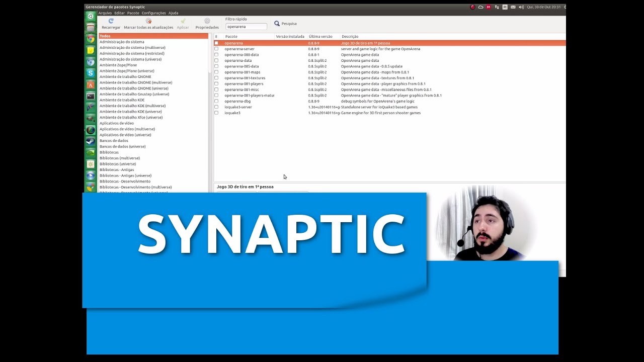Viewport: 644px width, 362px height.
Task: Click the cloud indicator in top panel
Action: point(480,7)
